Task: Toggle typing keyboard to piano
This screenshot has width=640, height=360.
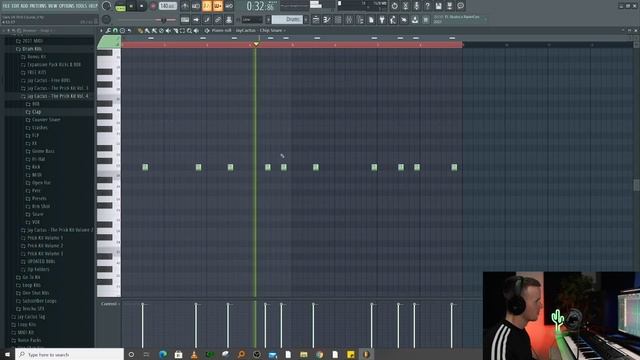Action: coord(185,20)
